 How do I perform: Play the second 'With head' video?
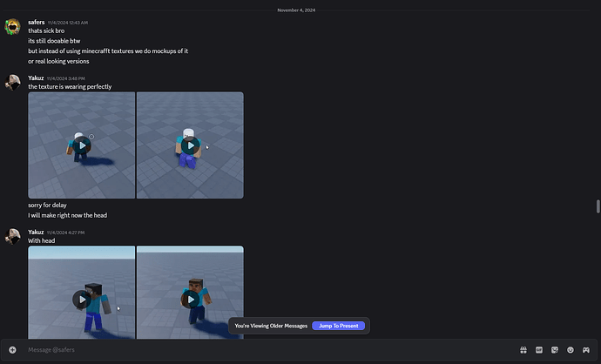click(x=190, y=300)
